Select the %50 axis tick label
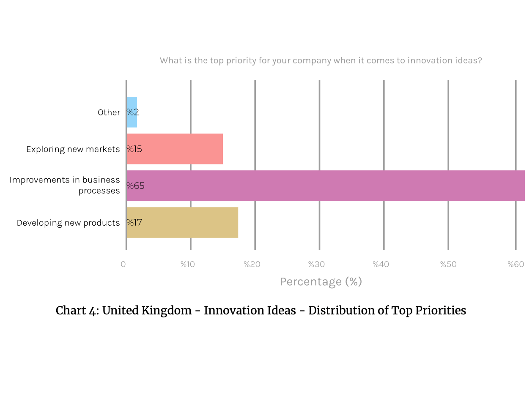Screen dimensions: 532x415 pyautogui.click(x=448, y=265)
